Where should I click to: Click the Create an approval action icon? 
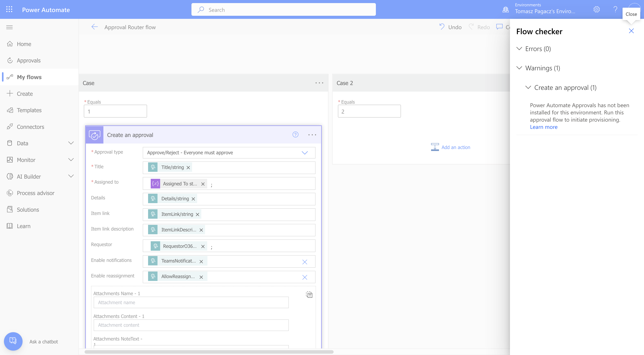(94, 135)
